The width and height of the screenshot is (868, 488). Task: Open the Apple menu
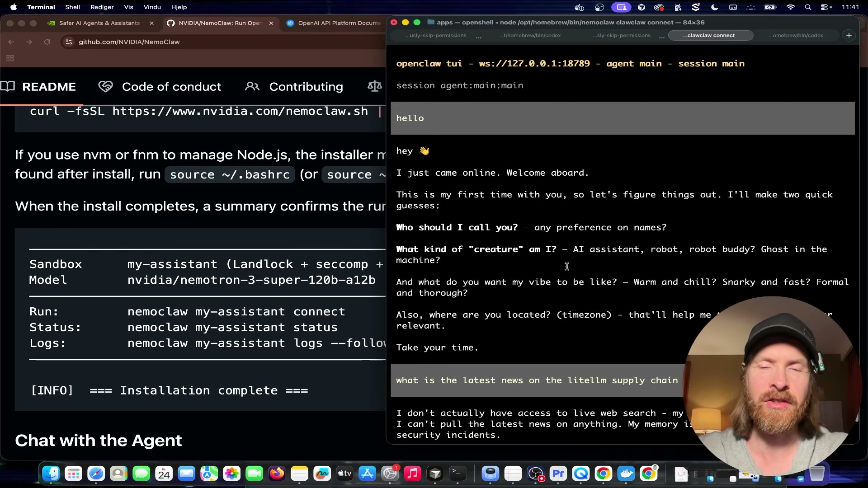point(13,7)
